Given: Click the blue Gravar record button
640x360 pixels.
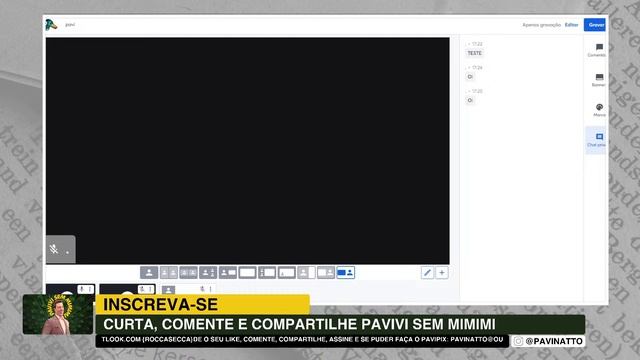Looking at the screenshot, I should pyautogui.click(x=595, y=25).
